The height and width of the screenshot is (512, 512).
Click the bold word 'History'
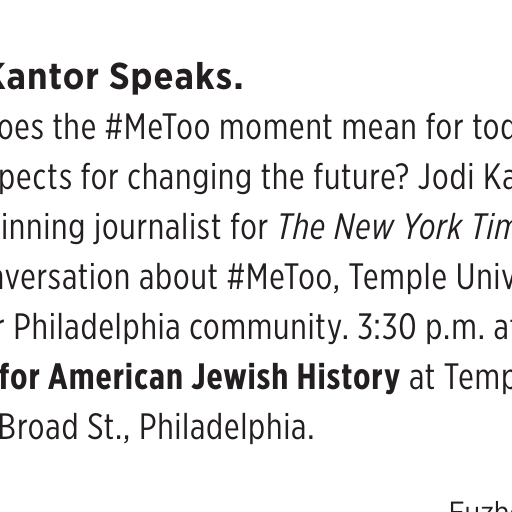click(348, 377)
